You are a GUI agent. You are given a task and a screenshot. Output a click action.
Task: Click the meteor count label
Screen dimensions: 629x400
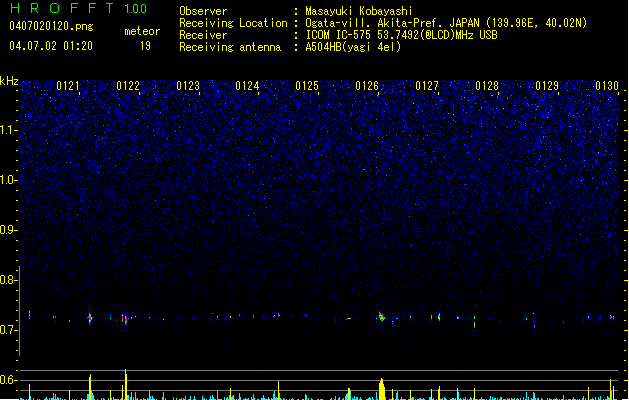[x=142, y=31]
